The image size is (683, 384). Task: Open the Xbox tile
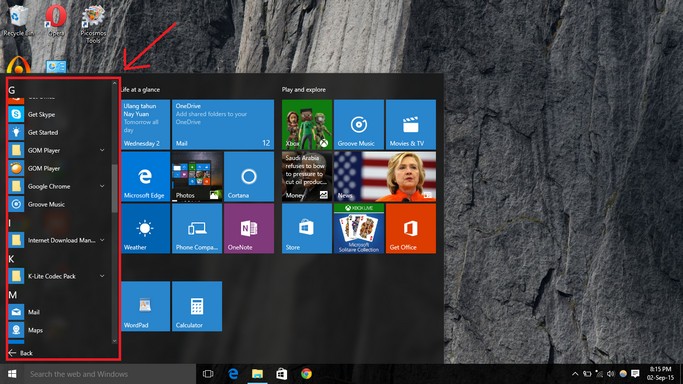(x=307, y=125)
